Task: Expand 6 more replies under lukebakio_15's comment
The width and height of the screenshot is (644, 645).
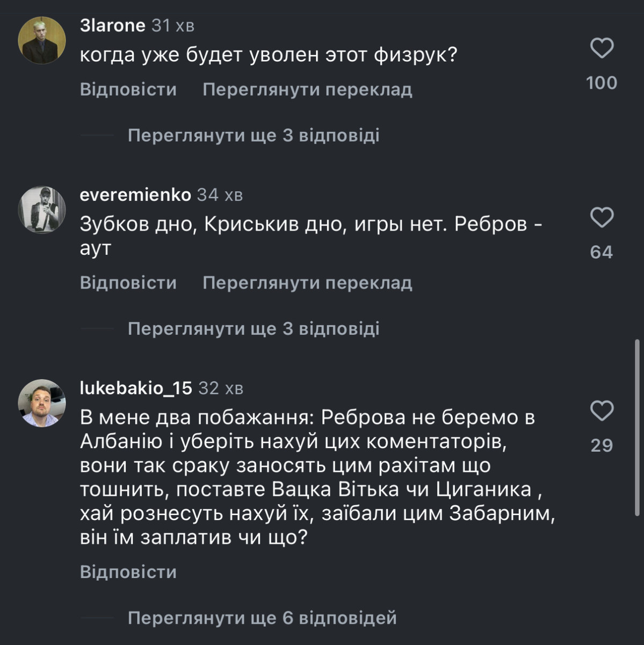Action: [262, 618]
